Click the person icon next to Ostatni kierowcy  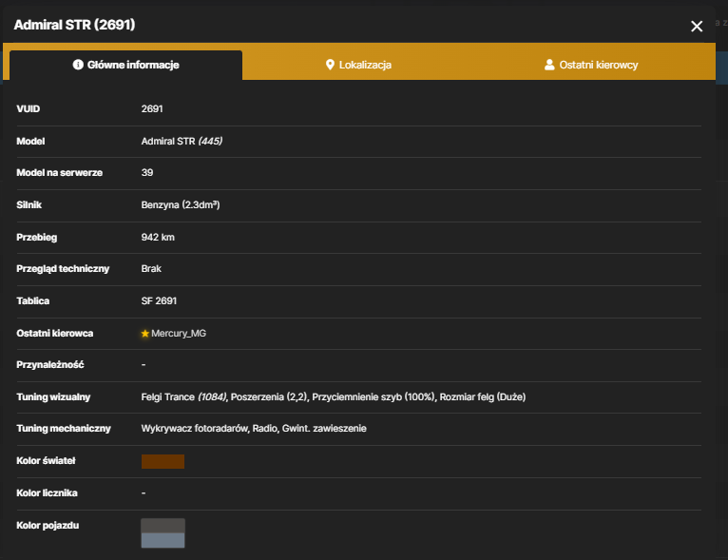tap(549, 65)
